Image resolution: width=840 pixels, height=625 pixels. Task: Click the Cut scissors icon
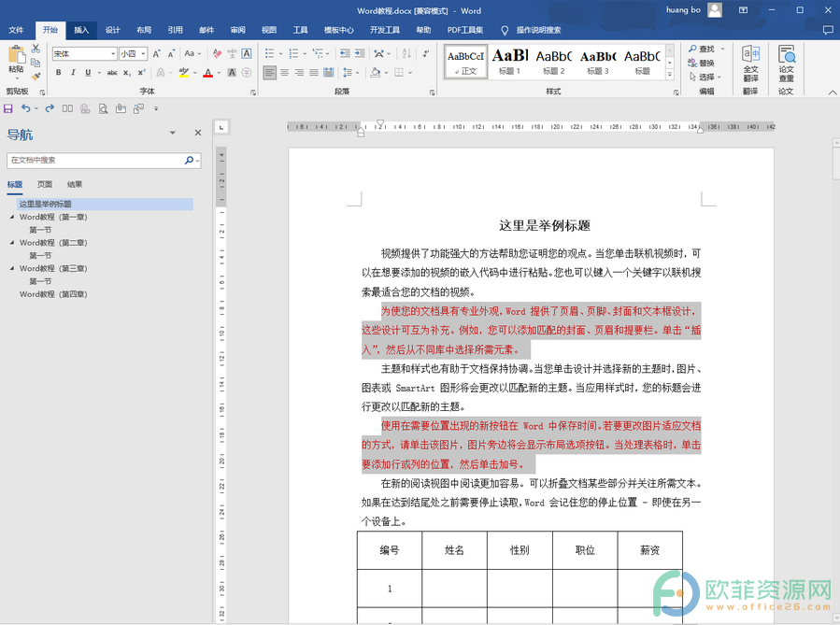tap(36, 49)
